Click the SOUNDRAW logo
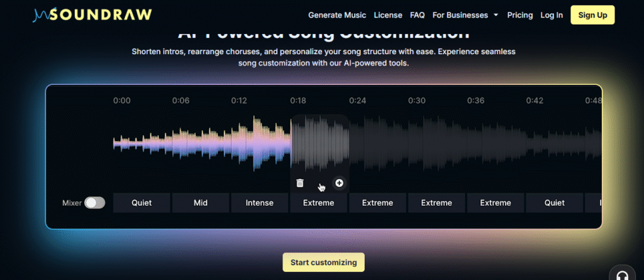644x280 pixels. (92, 15)
